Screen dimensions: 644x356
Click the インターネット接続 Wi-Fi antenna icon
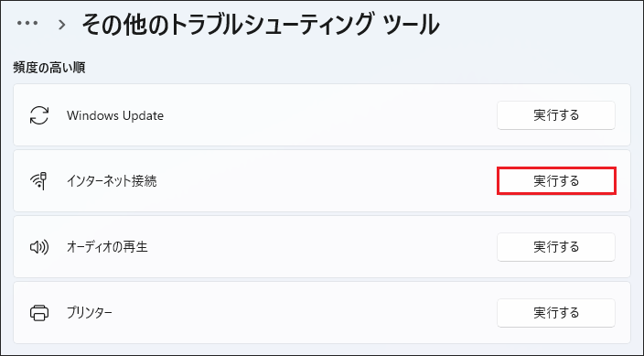[x=38, y=181]
